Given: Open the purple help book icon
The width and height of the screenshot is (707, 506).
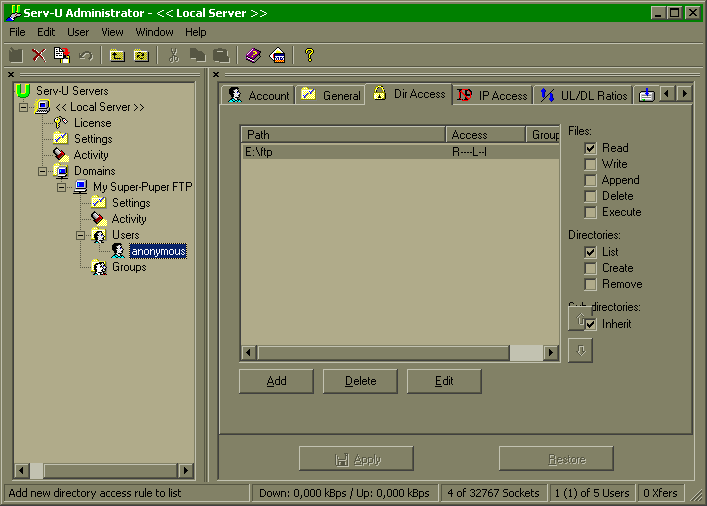Looking at the screenshot, I should coord(253,55).
